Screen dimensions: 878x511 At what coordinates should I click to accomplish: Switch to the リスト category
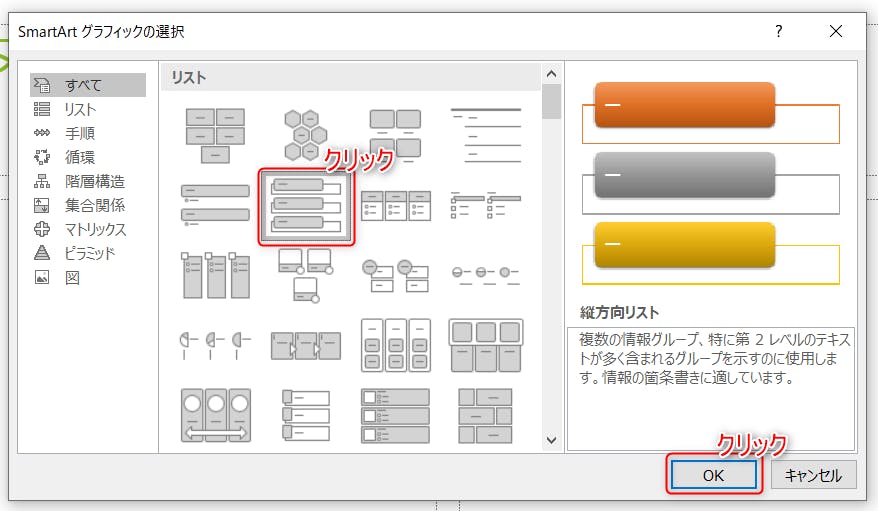point(80,110)
